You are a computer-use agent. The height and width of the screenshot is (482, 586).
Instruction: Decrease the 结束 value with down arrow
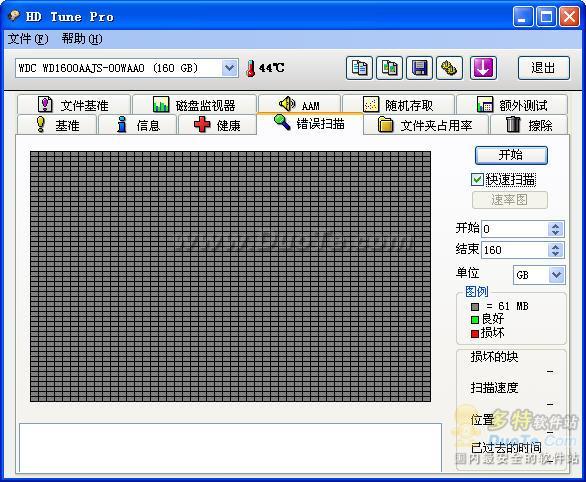click(x=555, y=253)
